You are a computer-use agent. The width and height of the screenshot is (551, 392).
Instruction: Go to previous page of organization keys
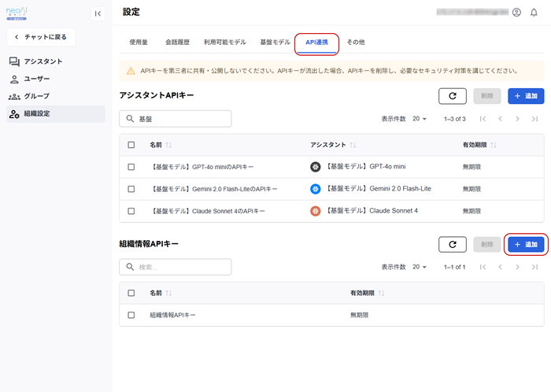tap(500, 267)
